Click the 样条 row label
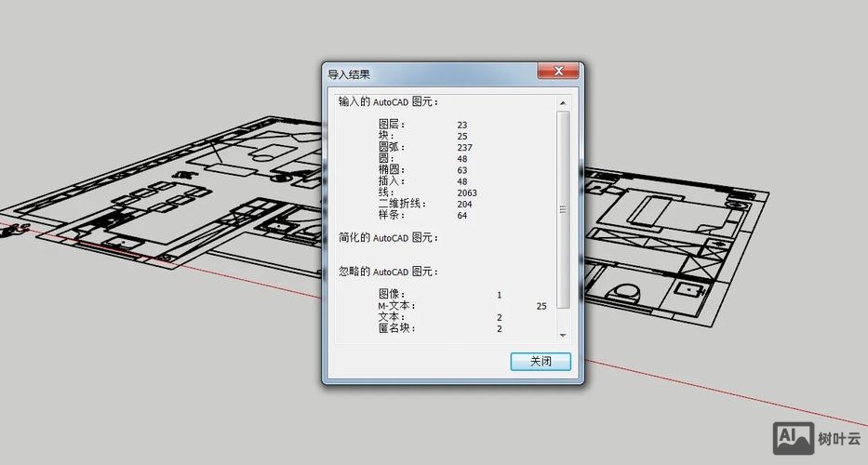This screenshot has height=465, width=868. pyautogui.click(x=392, y=215)
